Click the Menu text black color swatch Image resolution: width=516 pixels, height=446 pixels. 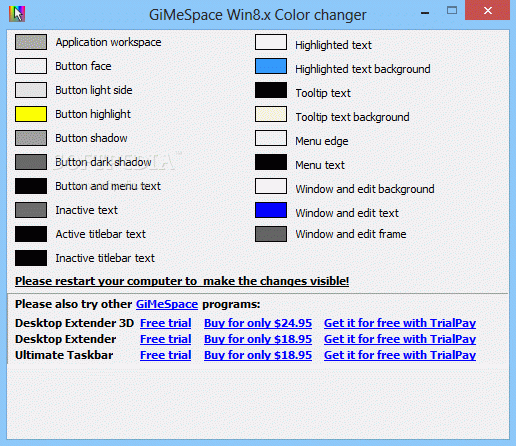click(x=271, y=162)
